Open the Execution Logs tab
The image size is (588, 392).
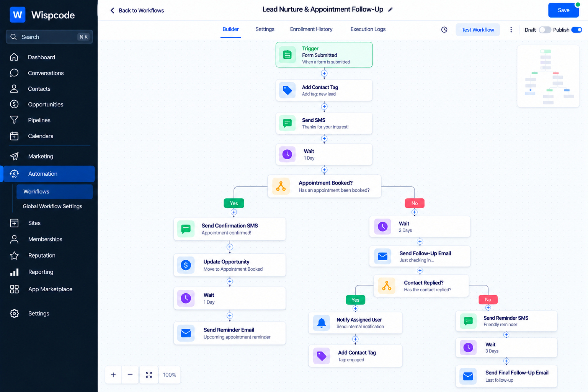click(368, 29)
